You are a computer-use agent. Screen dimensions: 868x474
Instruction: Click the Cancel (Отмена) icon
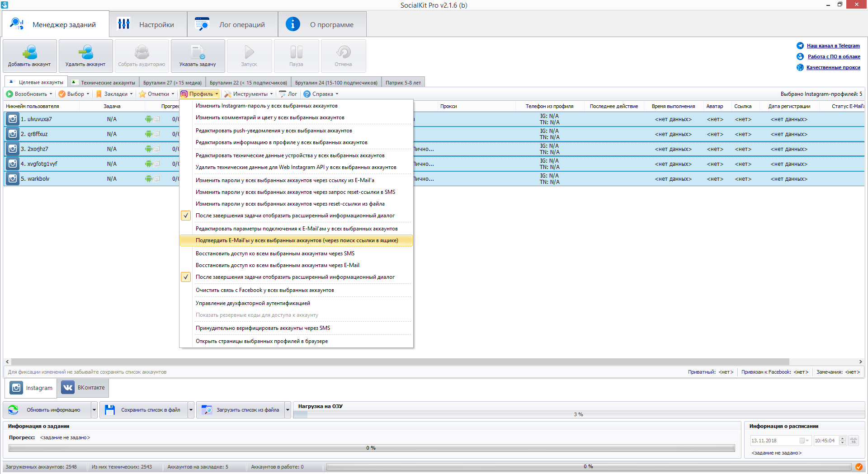(343, 52)
